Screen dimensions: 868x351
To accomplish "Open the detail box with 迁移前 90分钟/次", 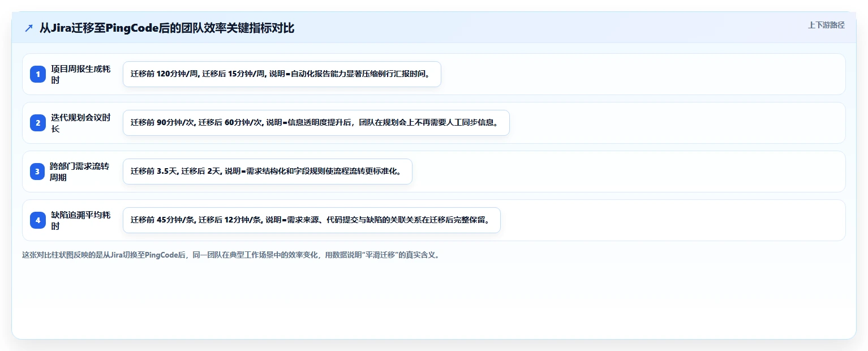I will pos(316,123).
